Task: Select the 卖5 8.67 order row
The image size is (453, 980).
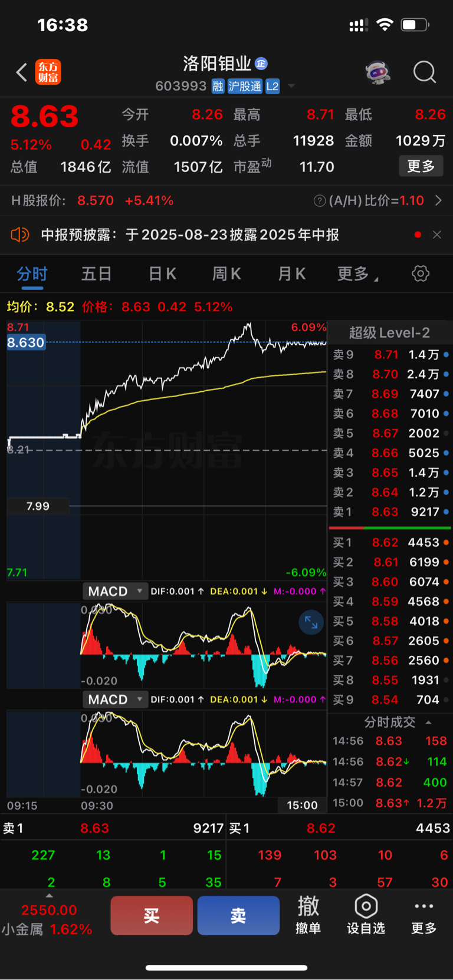Action: click(390, 433)
